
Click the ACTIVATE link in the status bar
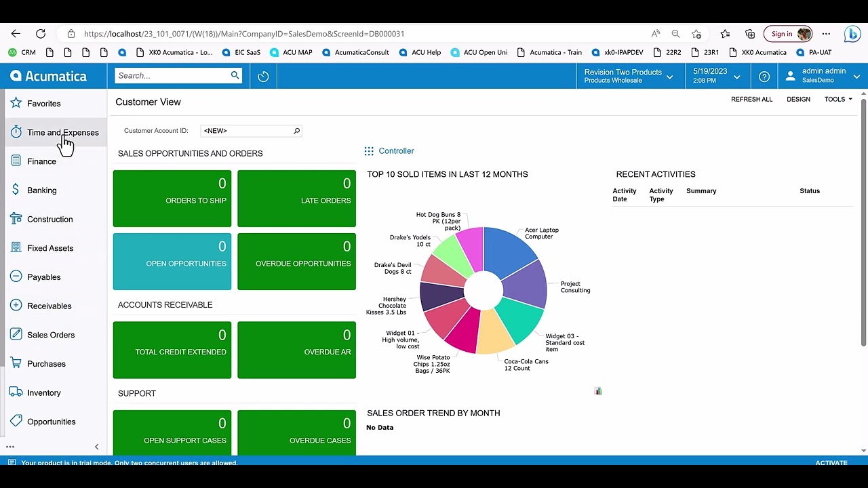(x=831, y=463)
